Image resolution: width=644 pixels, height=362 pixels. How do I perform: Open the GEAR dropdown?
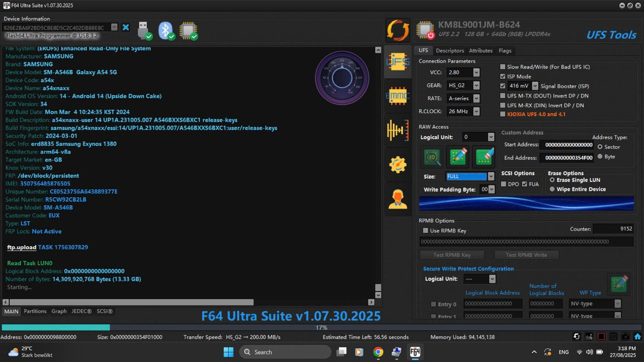pos(476,85)
